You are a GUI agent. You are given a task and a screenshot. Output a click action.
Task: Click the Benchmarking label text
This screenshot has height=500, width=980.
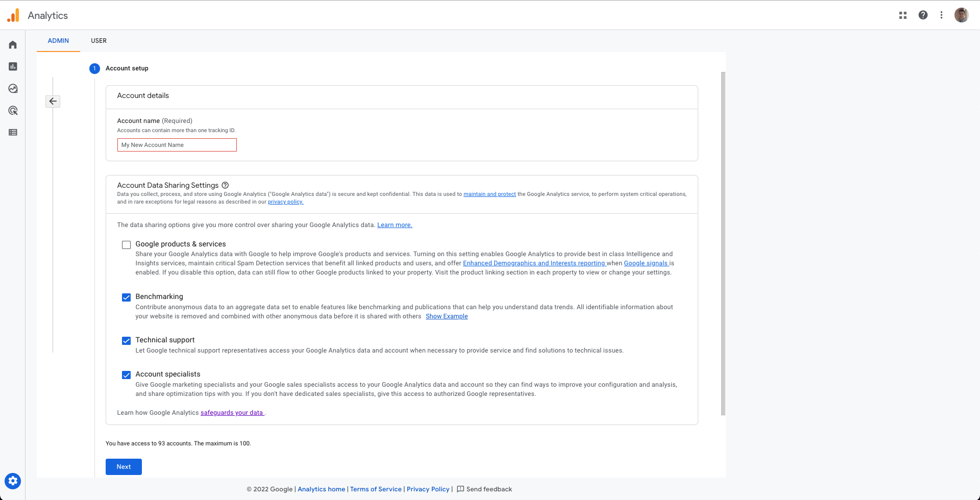[159, 297]
